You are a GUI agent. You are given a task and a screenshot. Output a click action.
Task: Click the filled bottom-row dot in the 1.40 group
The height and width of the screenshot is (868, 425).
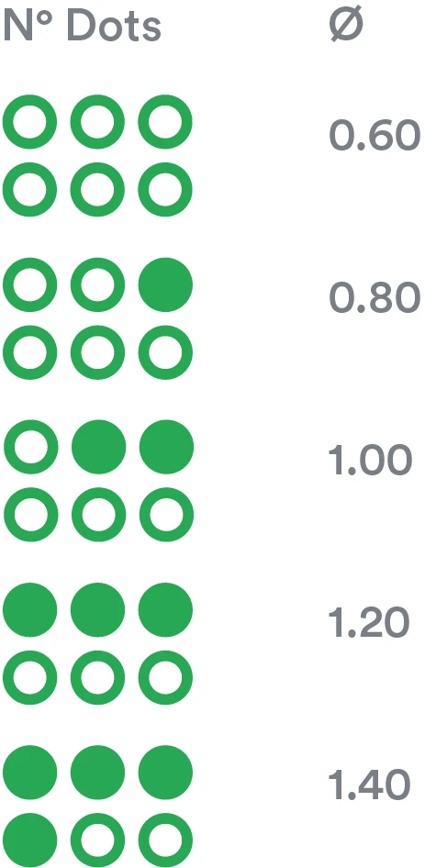(x=30, y=840)
